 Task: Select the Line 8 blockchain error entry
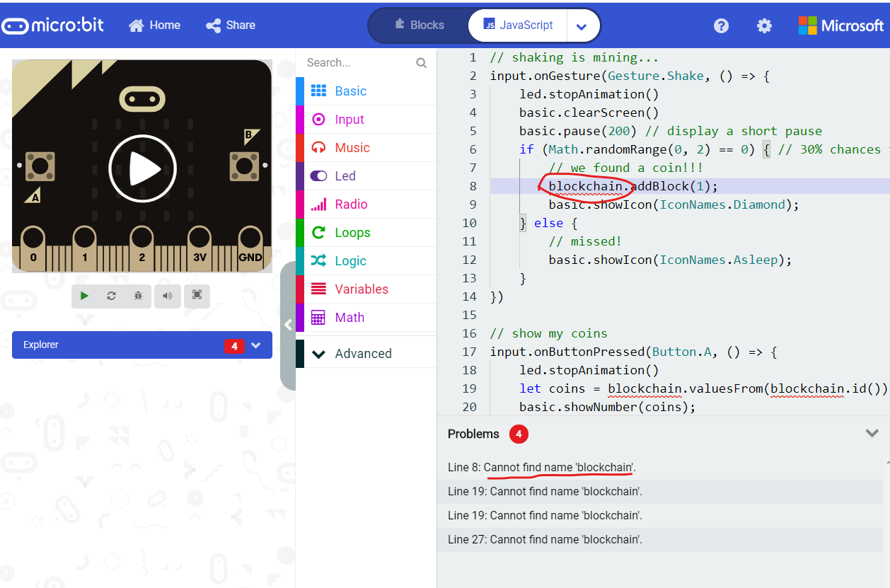click(x=557, y=467)
